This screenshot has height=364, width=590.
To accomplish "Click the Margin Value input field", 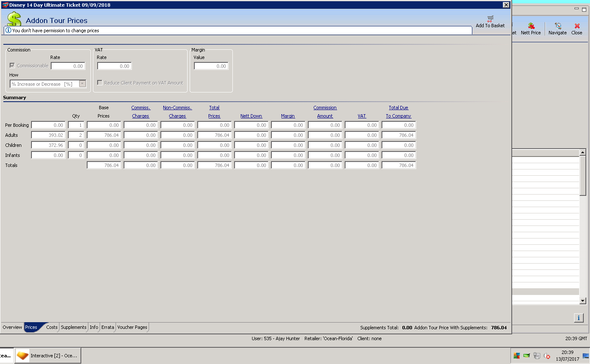I will pos(211,66).
